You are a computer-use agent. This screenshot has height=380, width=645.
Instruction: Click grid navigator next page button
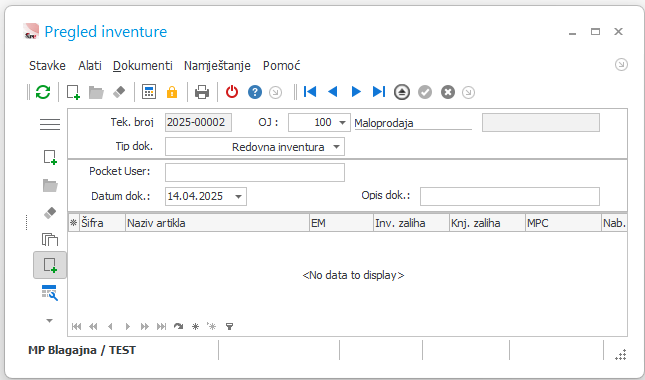click(144, 327)
